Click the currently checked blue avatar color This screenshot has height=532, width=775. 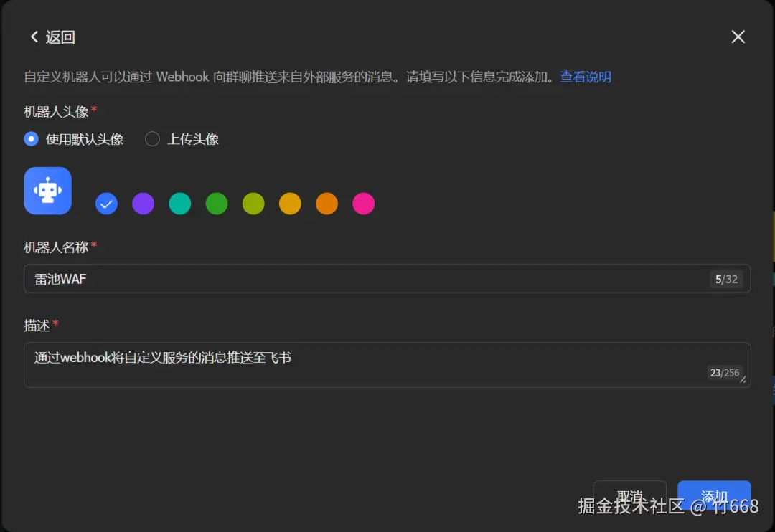(106, 204)
